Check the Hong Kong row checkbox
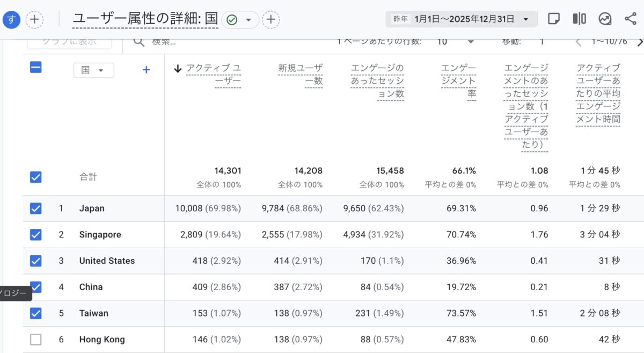This screenshot has width=644, height=353. point(35,340)
